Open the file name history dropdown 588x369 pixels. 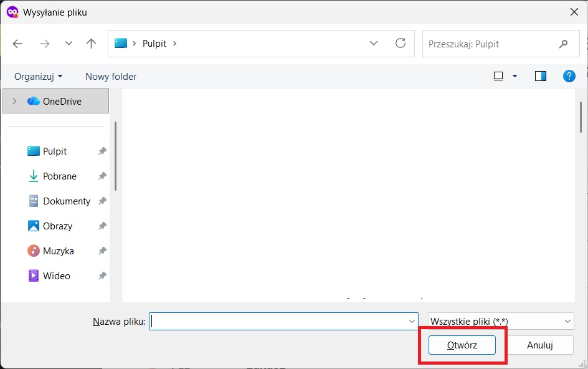click(x=412, y=322)
